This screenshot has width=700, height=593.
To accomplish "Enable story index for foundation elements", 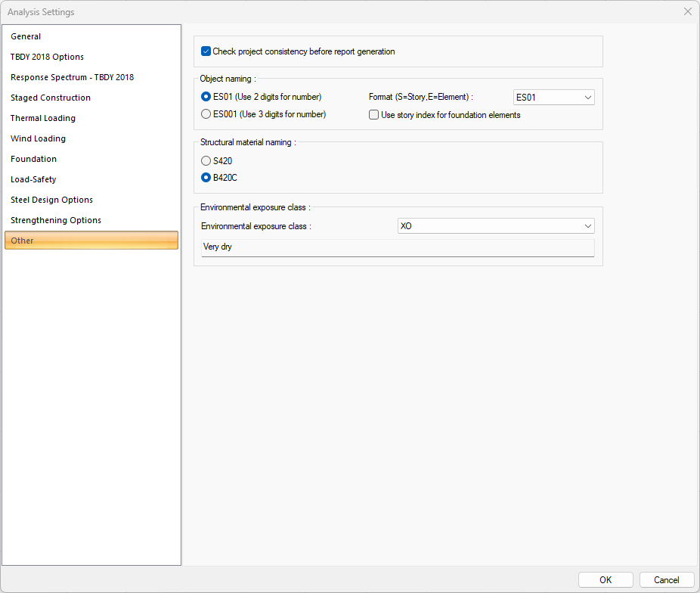I will 373,115.
